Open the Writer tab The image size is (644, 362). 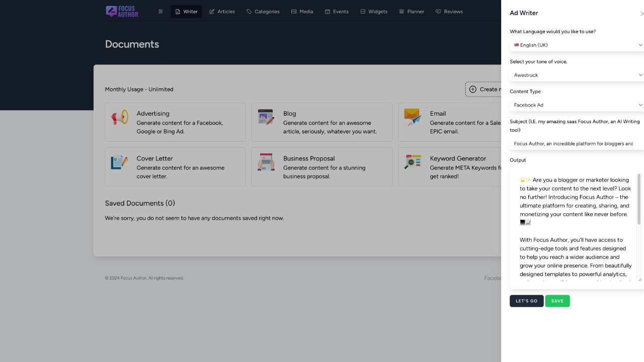186,12
